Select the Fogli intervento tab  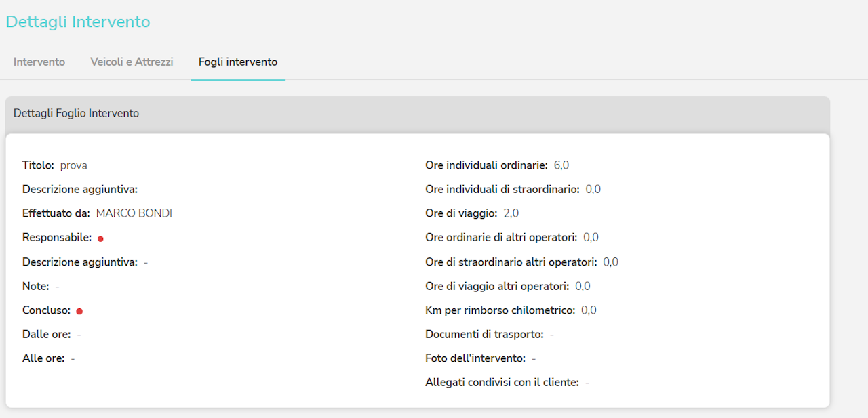[238, 62]
